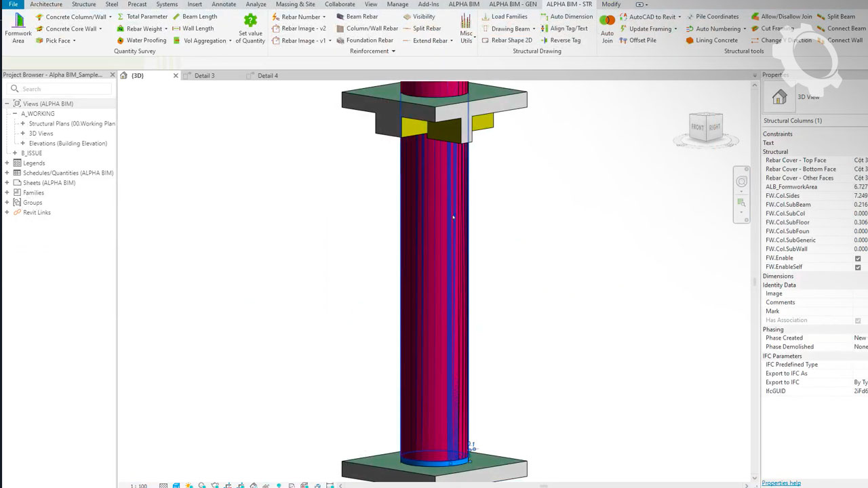Viewport: 868px width, 488px height.
Task: Expand the Structural Plans tree node
Action: (x=23, y=124)
